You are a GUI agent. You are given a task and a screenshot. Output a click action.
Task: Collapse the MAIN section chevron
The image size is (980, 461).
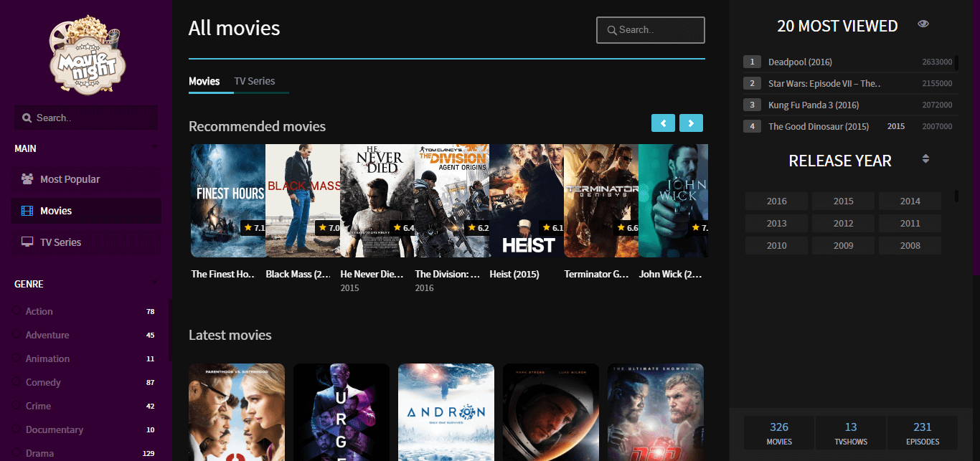(154, 148)
